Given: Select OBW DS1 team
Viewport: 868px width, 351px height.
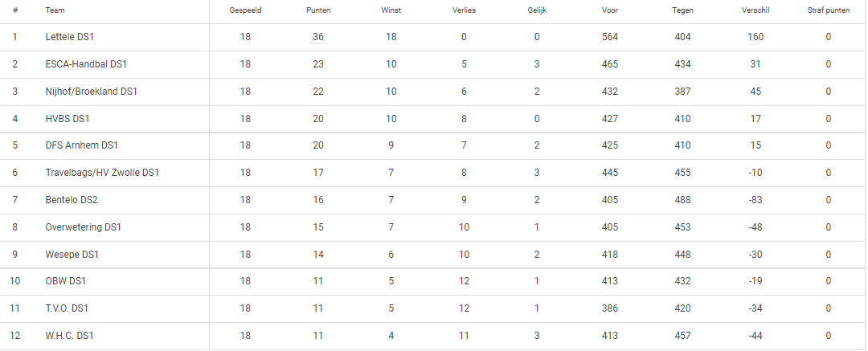Looking at the screenshot, I should coord(65,281).
